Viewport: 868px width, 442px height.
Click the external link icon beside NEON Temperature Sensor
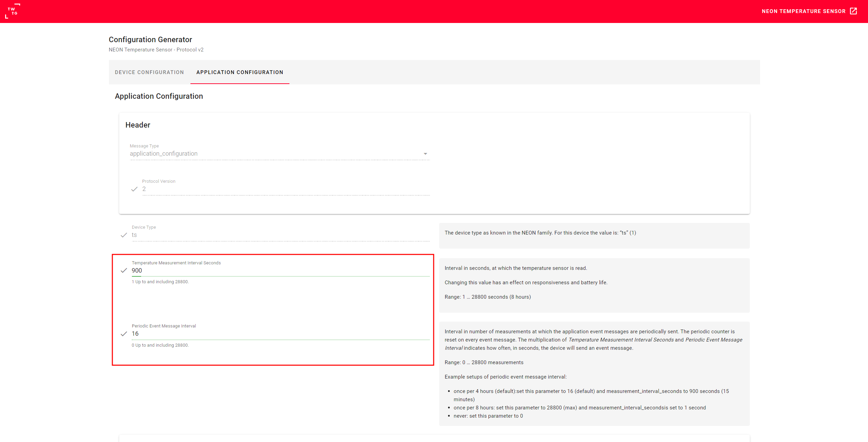coord(853,11)
